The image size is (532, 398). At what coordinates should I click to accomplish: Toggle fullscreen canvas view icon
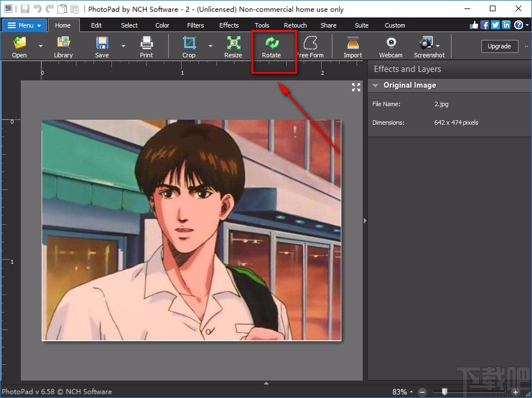[356, 87]
